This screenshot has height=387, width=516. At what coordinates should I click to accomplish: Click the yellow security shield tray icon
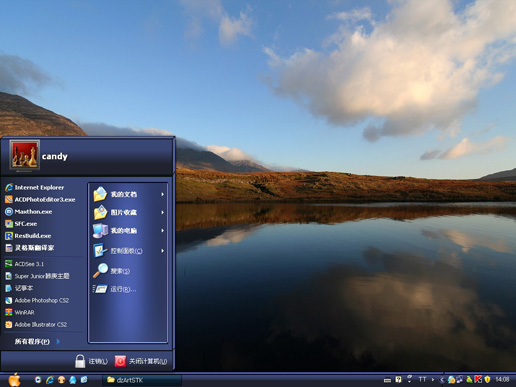point(487,379)
